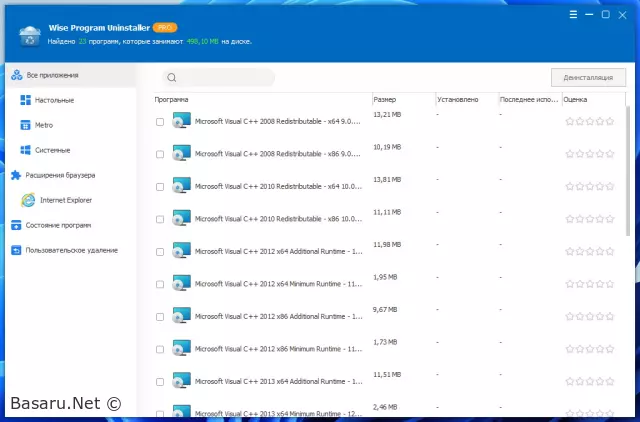Click size value 11,98 MB
Viewport: 640px width, 422px height.
[x=387, y=244]
